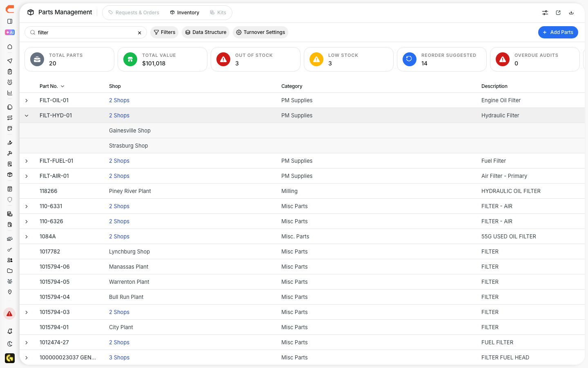Click the '2 Shops' link for 110-6326
The width and height of the screenshot is (588, 368).
[119, 221]
